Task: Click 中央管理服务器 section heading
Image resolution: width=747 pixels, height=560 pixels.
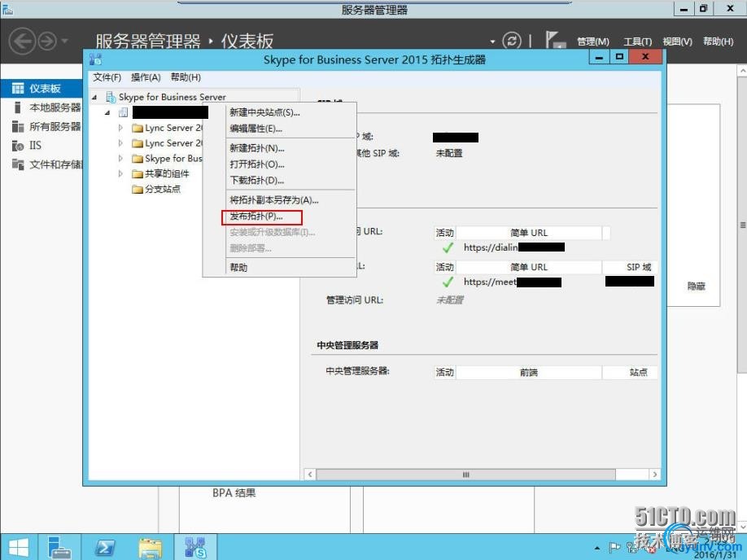Action: 347,345
